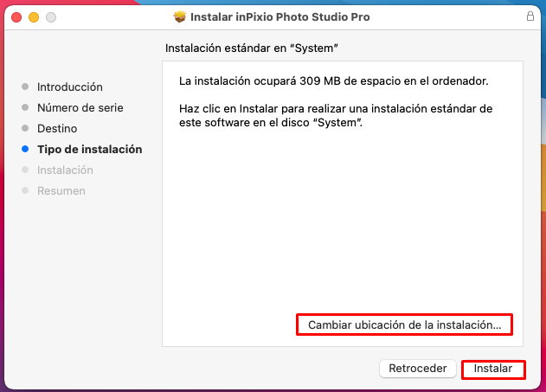Open Cambiar ubicación de la instalación
Viewport: 546px width, 392px height.
[404, 325]
